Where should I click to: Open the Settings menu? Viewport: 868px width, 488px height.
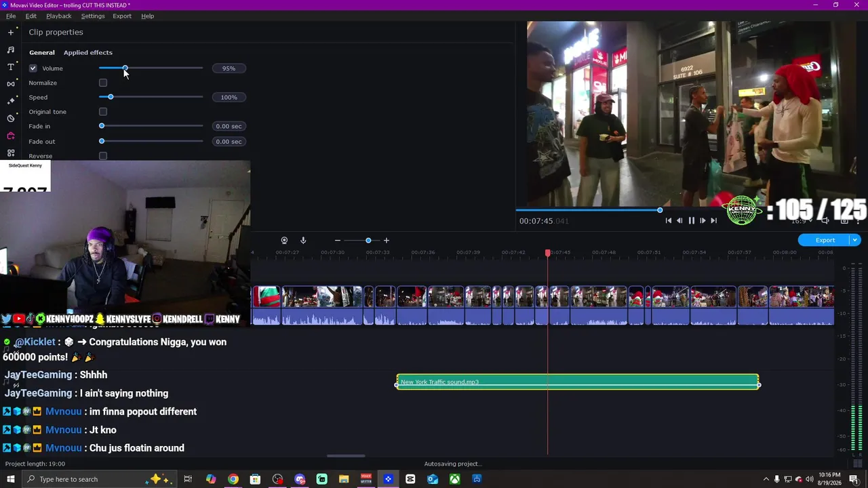(93, 16)
